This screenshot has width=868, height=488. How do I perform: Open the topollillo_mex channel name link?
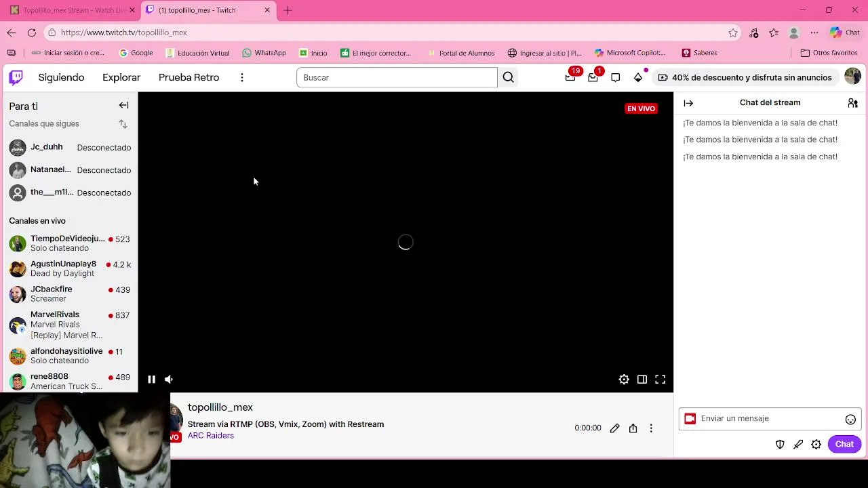pos(220,407)
